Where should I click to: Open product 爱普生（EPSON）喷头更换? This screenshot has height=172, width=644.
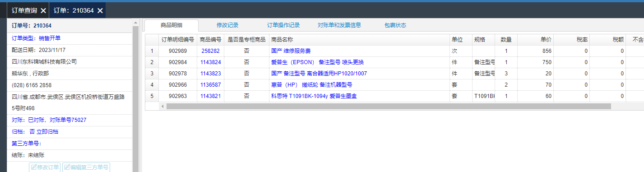pyautogui.click(x=317, y=62)
